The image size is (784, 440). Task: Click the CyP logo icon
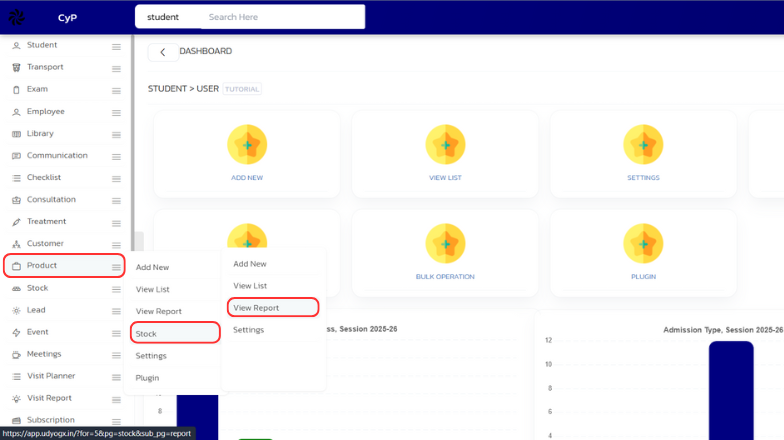tap(18, 17)
